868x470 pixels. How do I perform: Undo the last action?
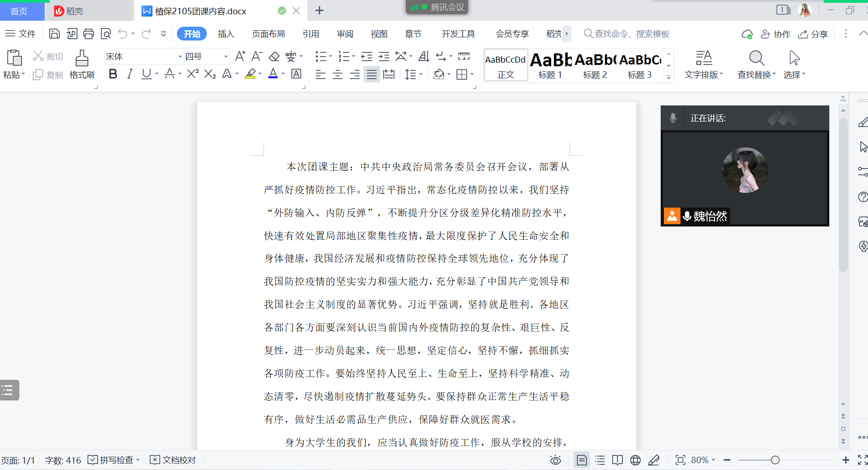tap(123, 34)
